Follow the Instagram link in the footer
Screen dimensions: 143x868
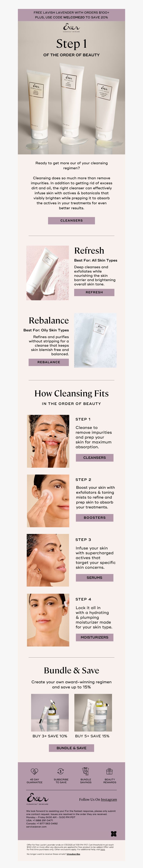click(x=109, y=799)
